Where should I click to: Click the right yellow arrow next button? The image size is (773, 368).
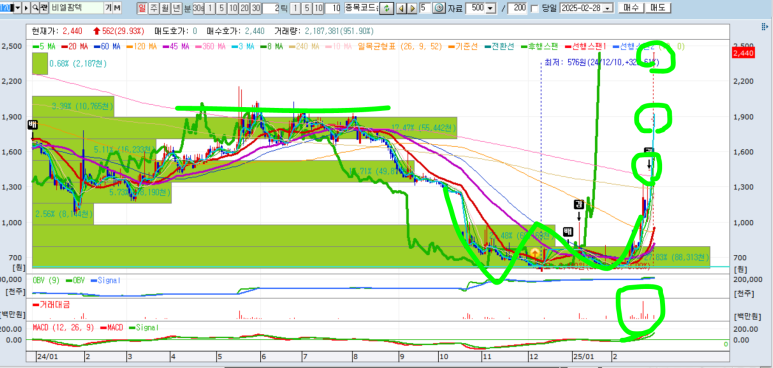[412, 8]
